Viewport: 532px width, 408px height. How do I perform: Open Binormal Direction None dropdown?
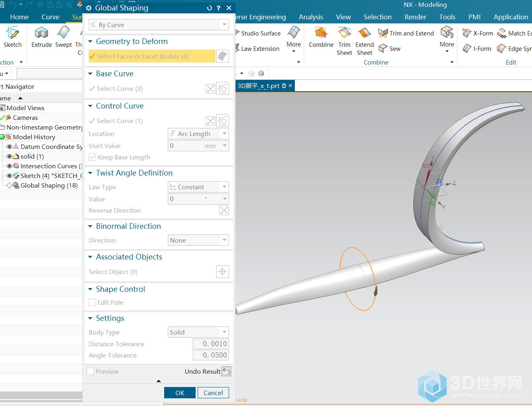coord(198,240)
